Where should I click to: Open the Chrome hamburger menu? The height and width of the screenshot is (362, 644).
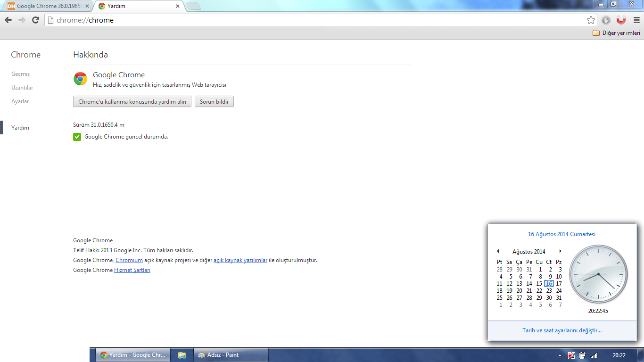coord(636,20)
